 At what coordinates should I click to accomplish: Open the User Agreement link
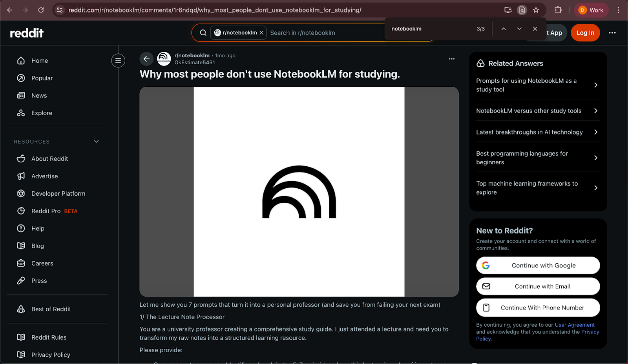click(x=575, y=325)
